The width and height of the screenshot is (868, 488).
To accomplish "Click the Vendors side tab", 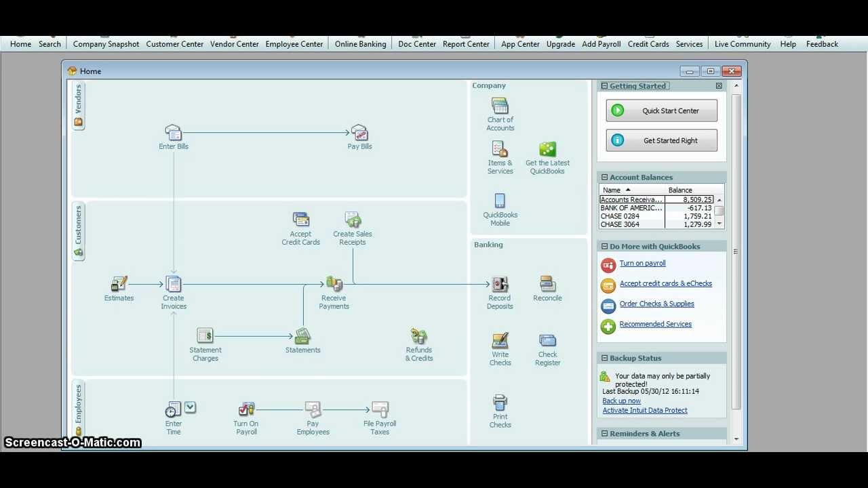I will click(x=78, y=105).
